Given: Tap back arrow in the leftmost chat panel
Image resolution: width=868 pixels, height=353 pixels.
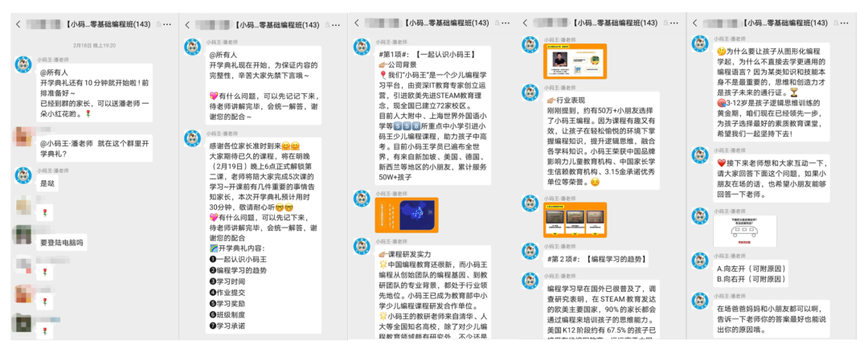Looking at the screenshot, I should pyautogui.click(x=18, y=24).
